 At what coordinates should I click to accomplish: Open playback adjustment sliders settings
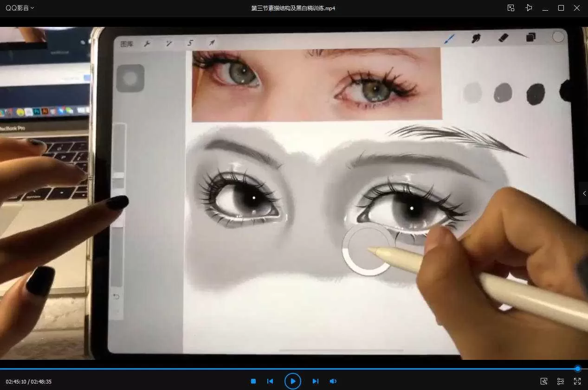point(561,381)
